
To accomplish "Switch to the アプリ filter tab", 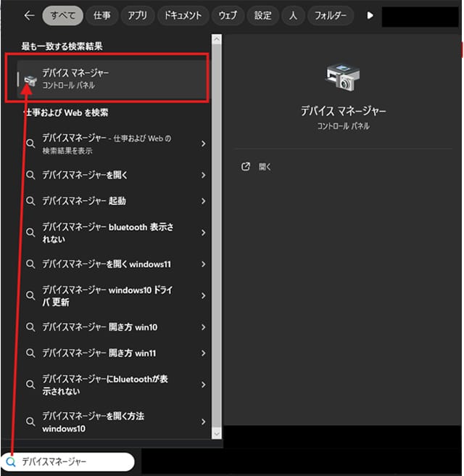I will [137, 15].
